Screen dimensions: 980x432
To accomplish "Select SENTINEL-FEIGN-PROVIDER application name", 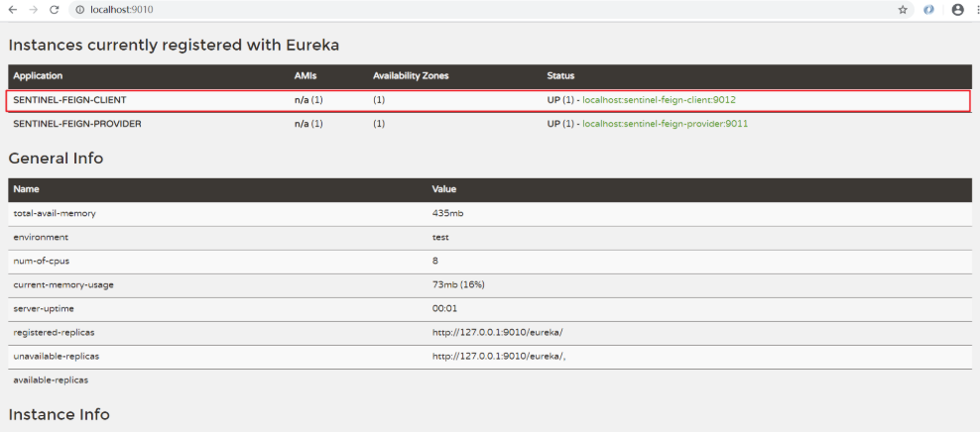I will tap(77, 124).
